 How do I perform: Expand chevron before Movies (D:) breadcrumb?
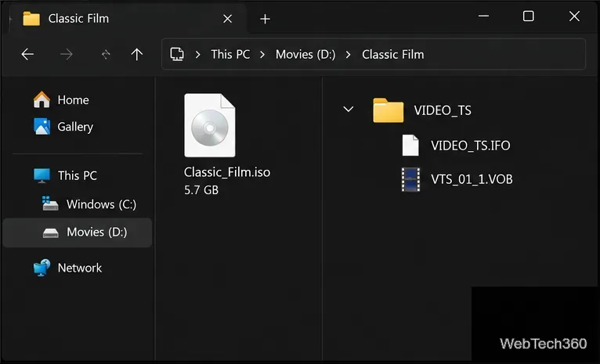[x=262, y=55]
